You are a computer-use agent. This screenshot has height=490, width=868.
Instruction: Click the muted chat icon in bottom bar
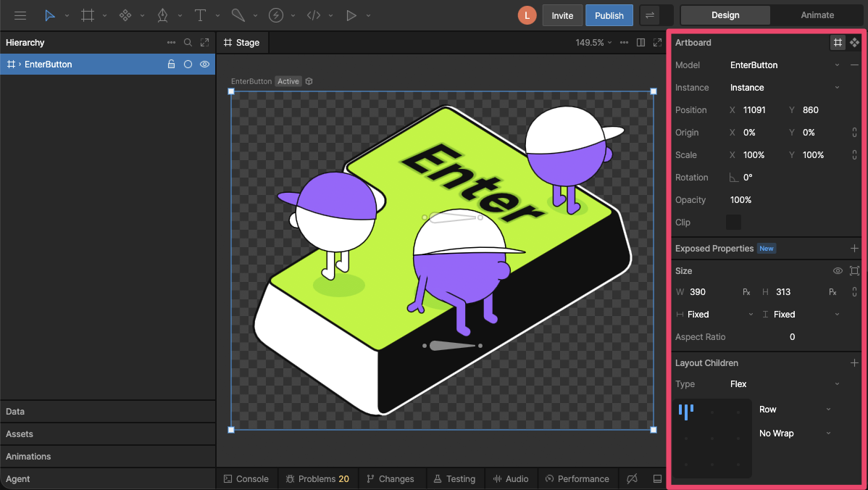(x=633, y=479)
